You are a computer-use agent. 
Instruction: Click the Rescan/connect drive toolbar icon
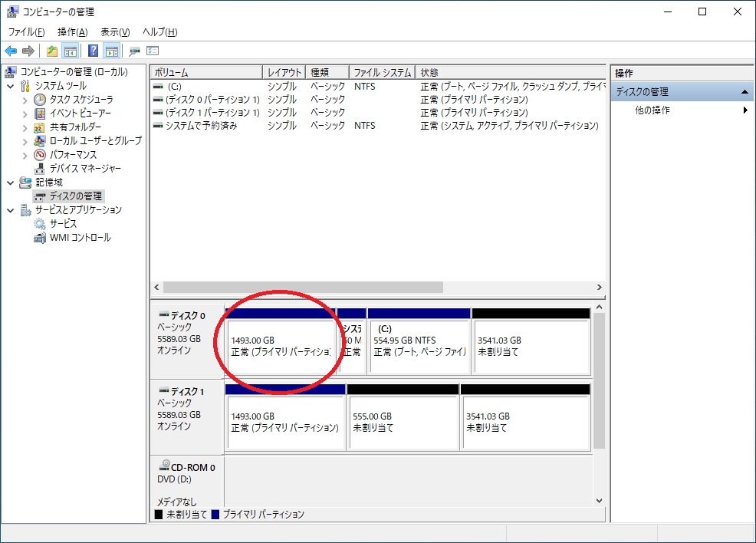(x=134, y=51)
